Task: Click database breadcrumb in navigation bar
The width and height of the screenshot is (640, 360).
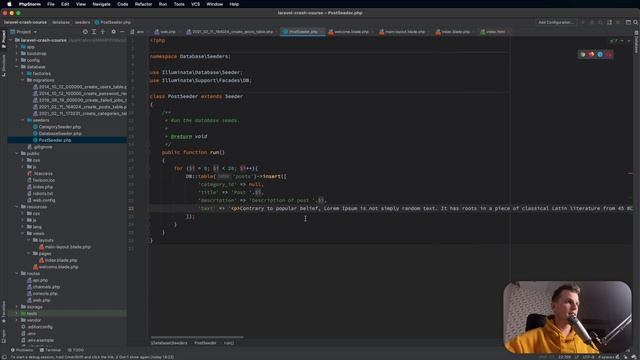Action: click(61, 22)
